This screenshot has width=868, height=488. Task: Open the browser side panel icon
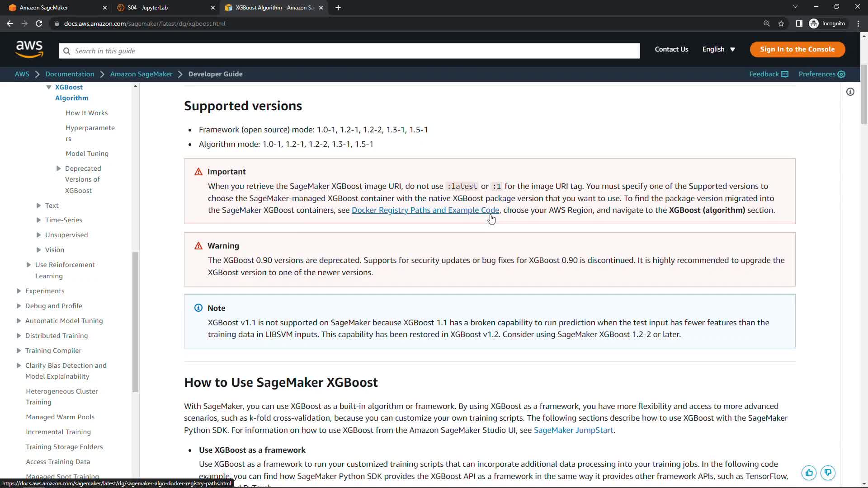pos(799,23)
